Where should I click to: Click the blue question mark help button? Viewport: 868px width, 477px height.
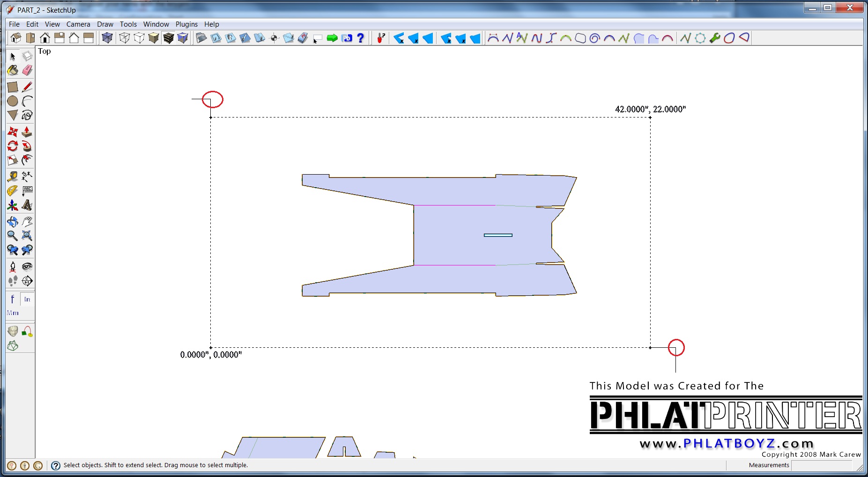click(361, 38)
